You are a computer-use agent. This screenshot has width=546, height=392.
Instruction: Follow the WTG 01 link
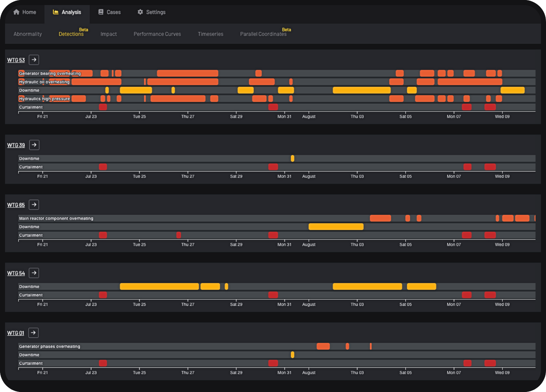tap(16, 333)
